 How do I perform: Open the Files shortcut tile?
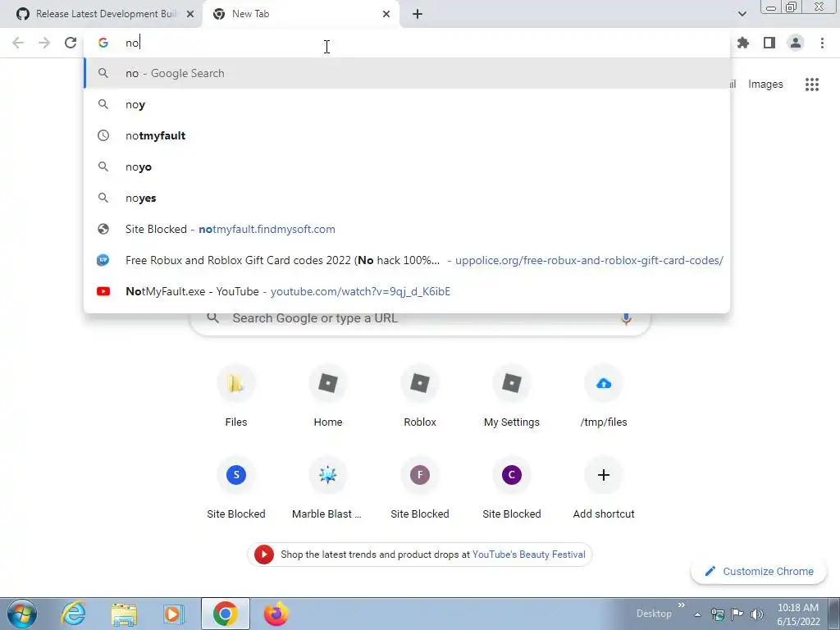[235, 398]
